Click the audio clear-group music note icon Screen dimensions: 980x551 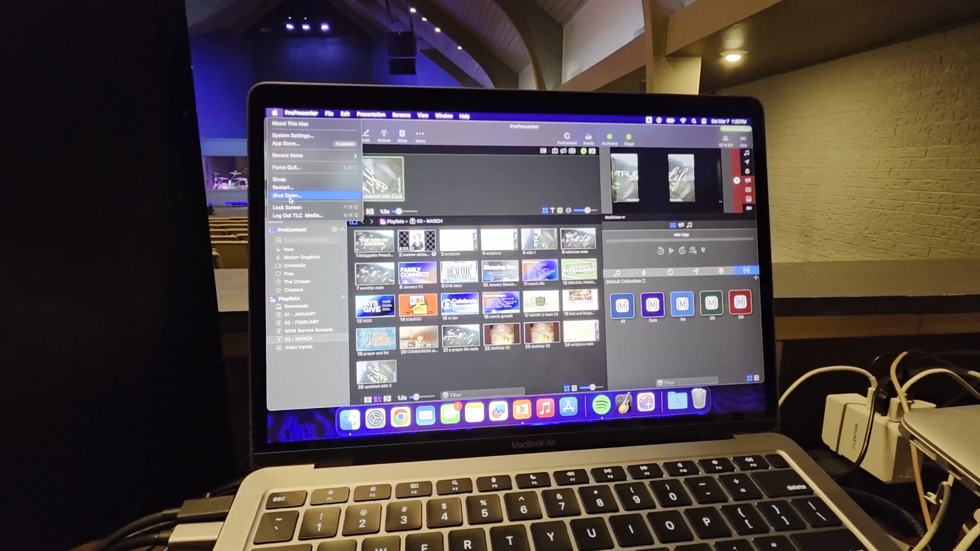(x=747, y=153)
